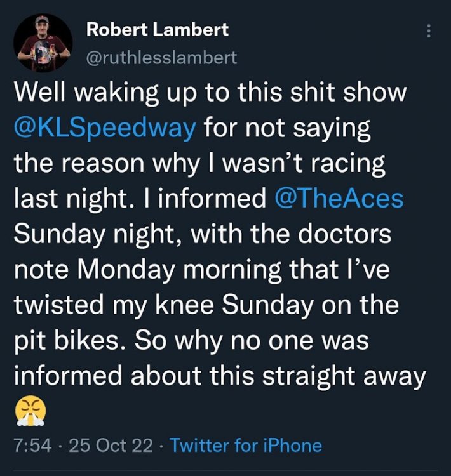Click the line "informed about this straight away"
The height and width of the screenshot is (476, 451).
(219, 376)
